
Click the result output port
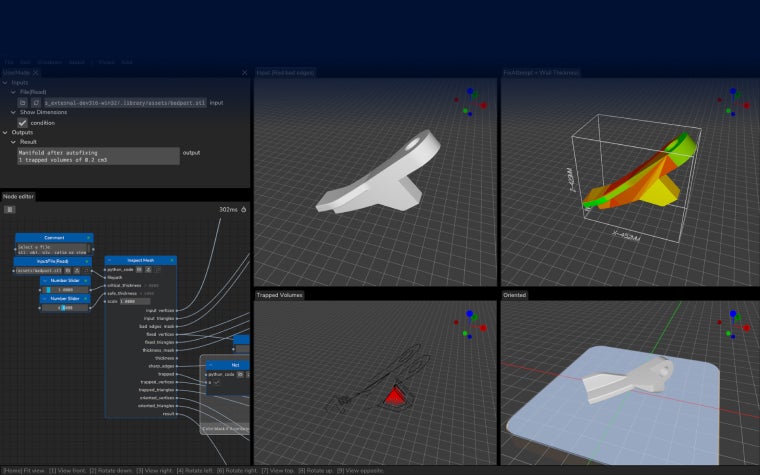click(177, 414)
